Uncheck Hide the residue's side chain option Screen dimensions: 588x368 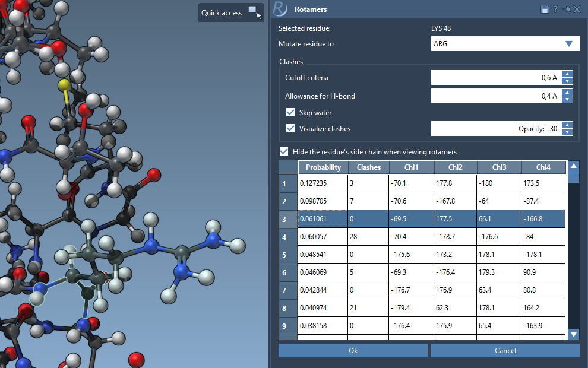tap(284, 151)
